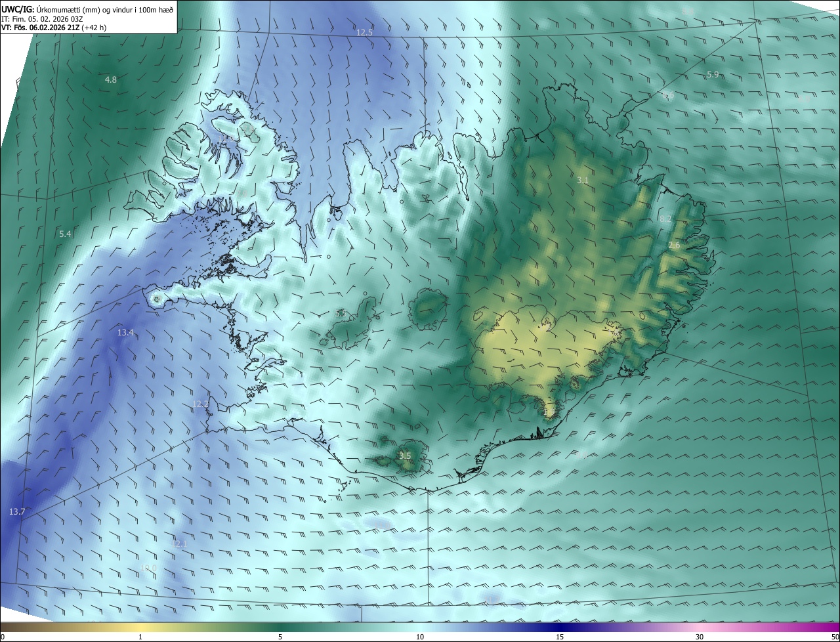Image resolution: width=840 pixels, height=642 pixels.
Task: Click the 13.7 value in the southwest corner
Action: coord(17,511)
